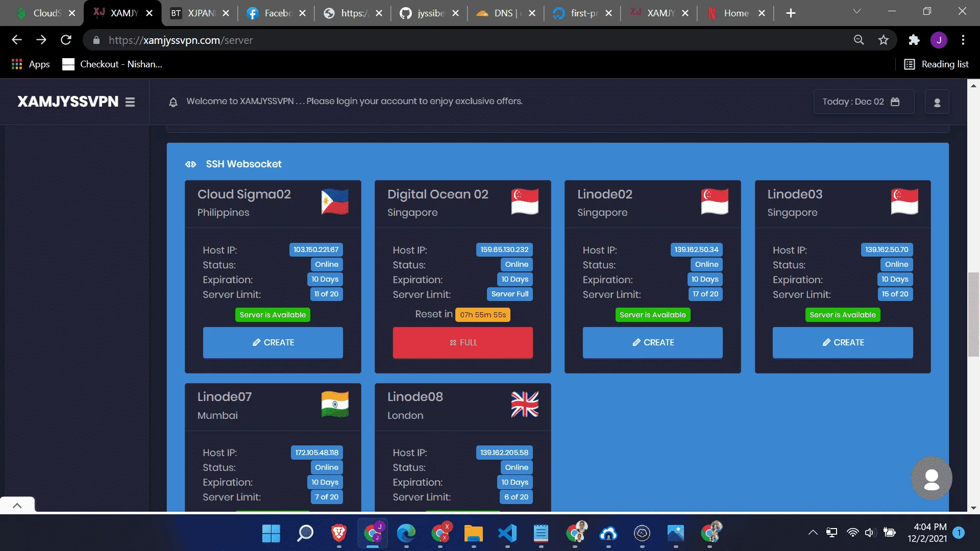Open a new browser tab
Screen dimensions: 980x551
click(x=791, y=13)
